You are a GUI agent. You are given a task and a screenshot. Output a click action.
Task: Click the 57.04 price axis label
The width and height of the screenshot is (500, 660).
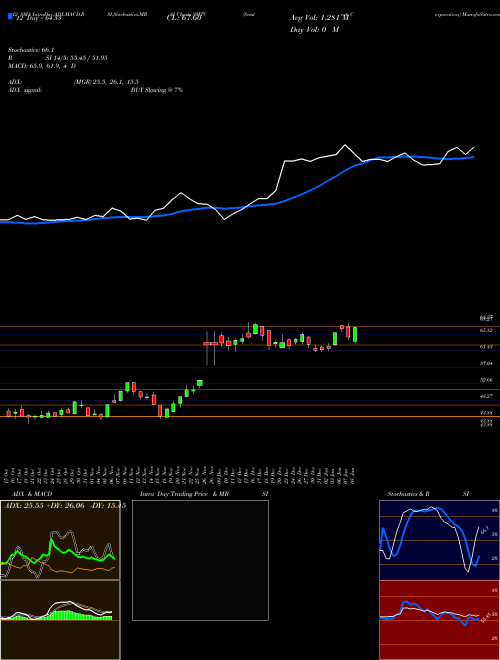[487, 363]
